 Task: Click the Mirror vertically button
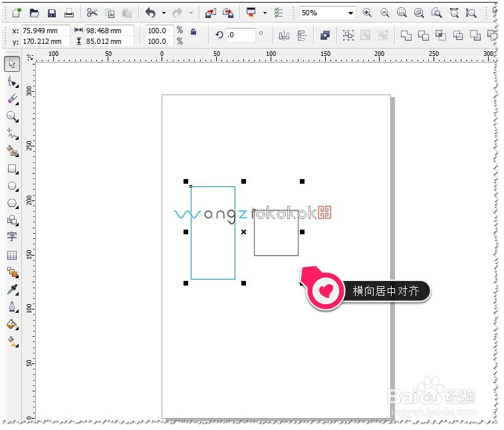[x=301, y=35]
